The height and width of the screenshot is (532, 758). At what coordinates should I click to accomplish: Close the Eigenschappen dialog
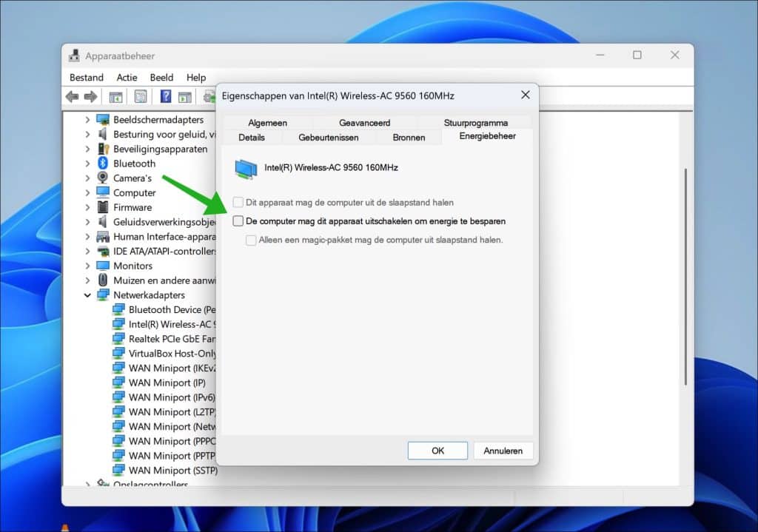click(x=526, y=95)
